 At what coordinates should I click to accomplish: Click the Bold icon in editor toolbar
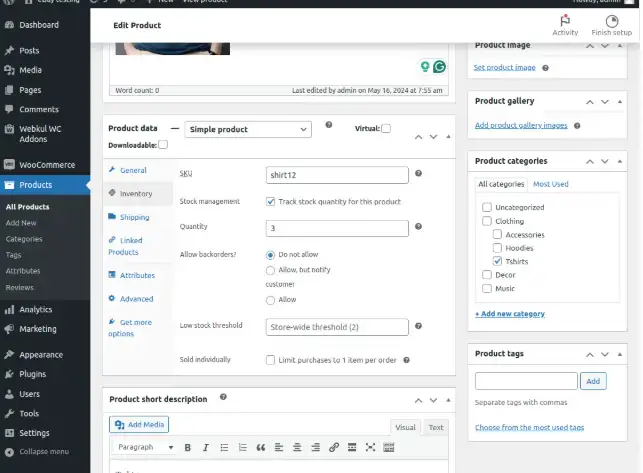(x=188, y=447)
